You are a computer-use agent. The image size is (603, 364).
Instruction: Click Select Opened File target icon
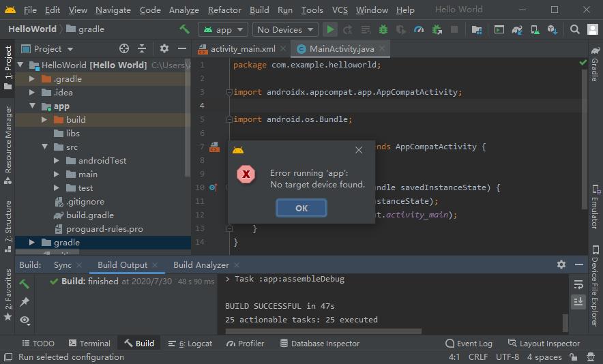click(124, 48)
